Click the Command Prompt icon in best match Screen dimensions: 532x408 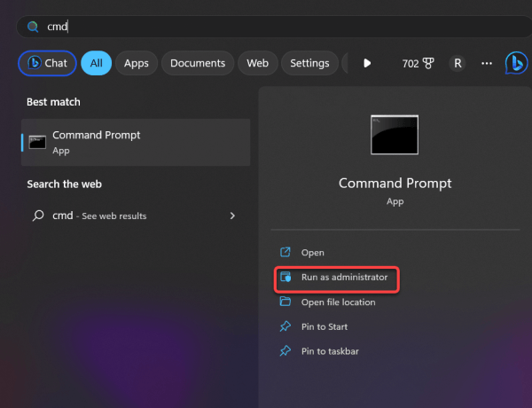37,142
